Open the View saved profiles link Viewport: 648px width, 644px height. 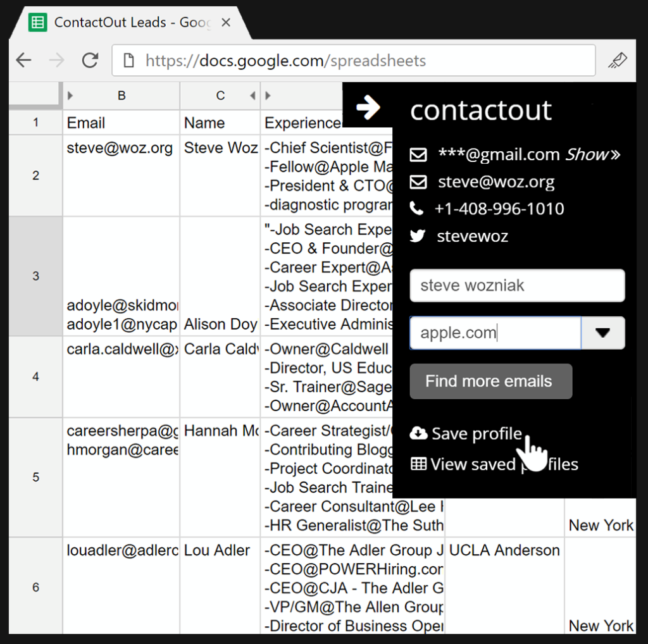(x=504, y=464)
